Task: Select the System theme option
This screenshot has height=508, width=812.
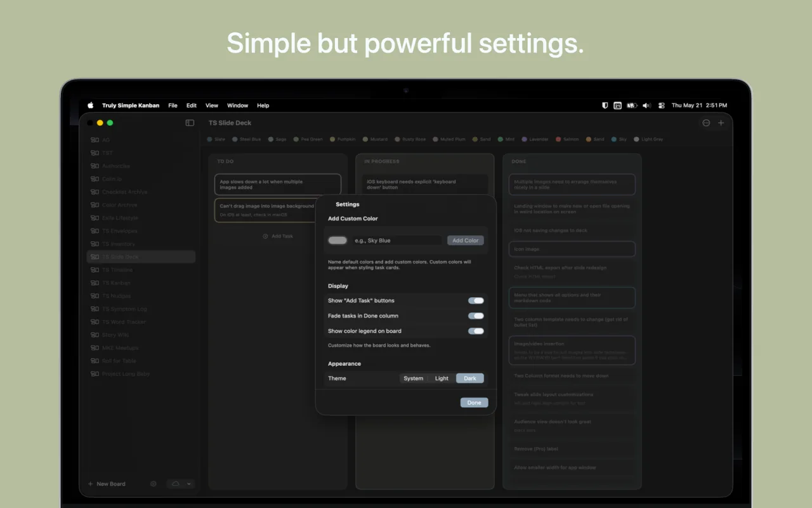Action: point(414,378)
